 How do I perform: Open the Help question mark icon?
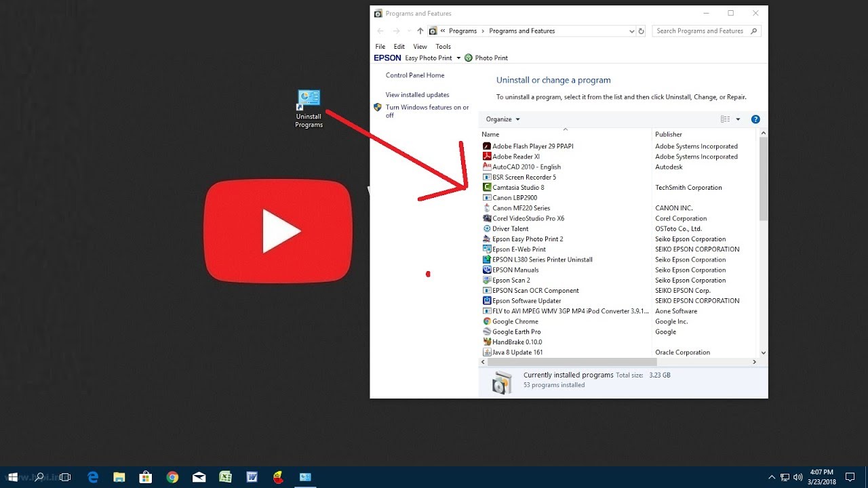[x=755, y=119]
